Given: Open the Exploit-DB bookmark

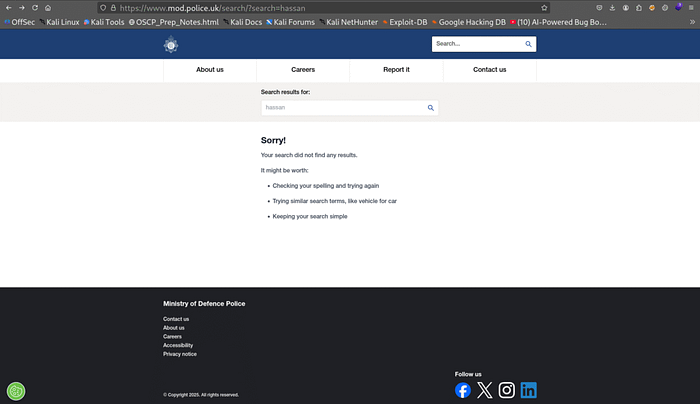Looking at the screenshot, I should [405, 22].
